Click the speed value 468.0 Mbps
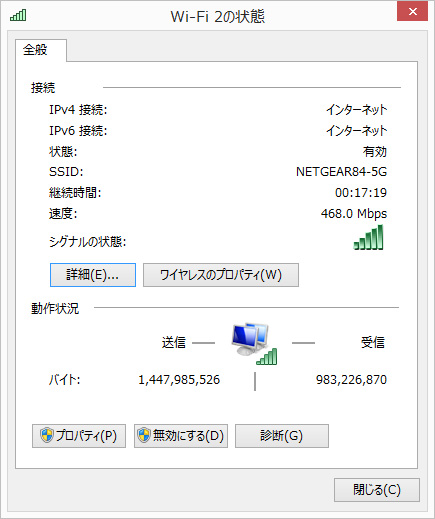This screenshot has height=519, width=435. click(x=354, y=213)
